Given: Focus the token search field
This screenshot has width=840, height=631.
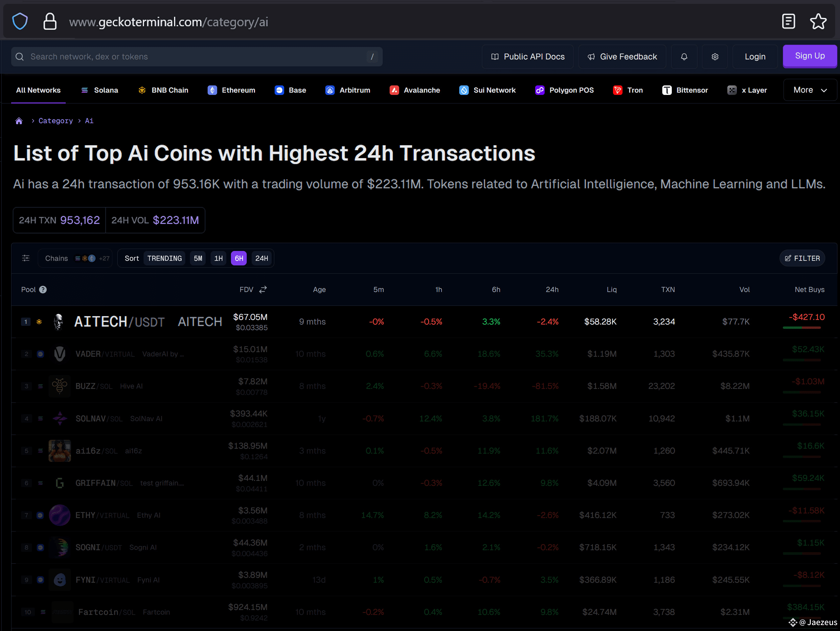Looking at the screenshot, I should [196, 56].
